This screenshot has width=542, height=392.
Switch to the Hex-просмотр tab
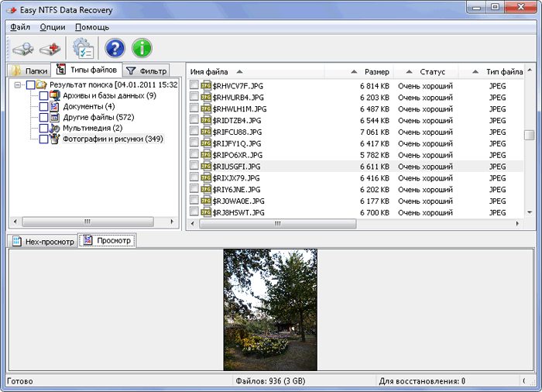point(43,241)
